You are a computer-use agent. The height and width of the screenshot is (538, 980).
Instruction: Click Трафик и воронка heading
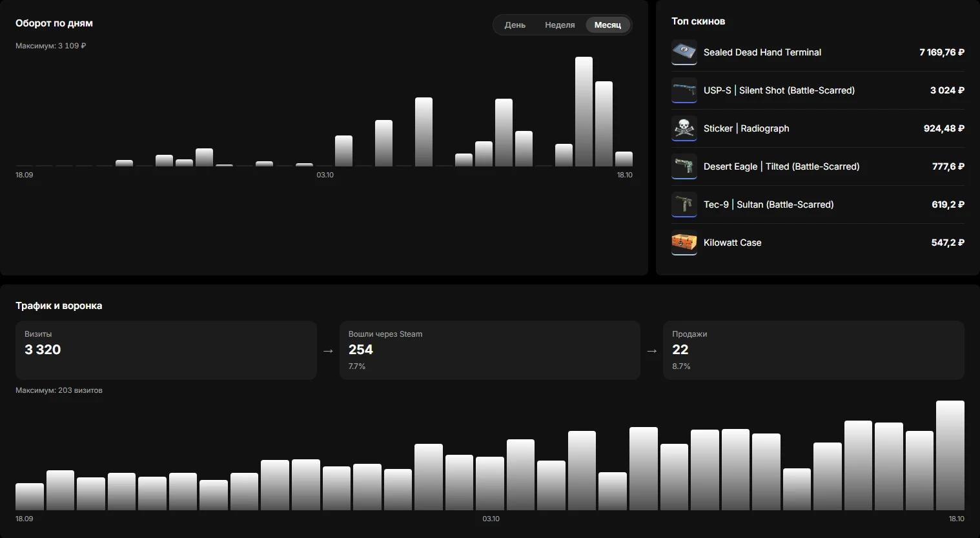[59, 306]
